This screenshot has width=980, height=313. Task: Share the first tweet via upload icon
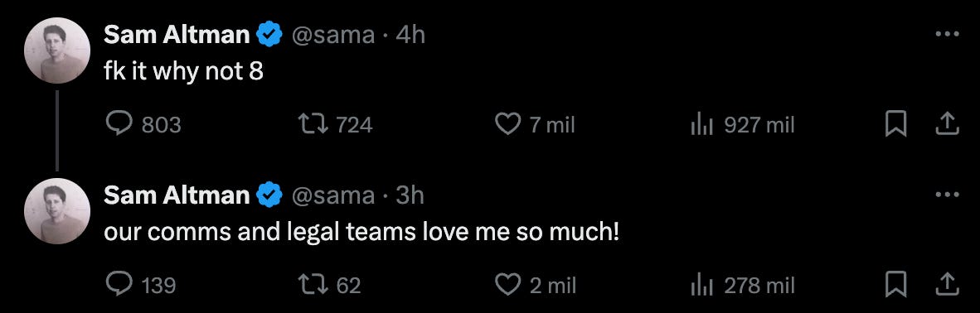[x=946, y=123]
